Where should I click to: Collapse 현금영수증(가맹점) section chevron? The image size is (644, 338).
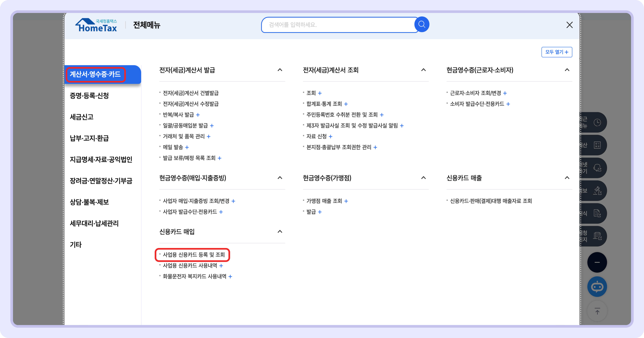pyautogui.click(x=423, y=178)
